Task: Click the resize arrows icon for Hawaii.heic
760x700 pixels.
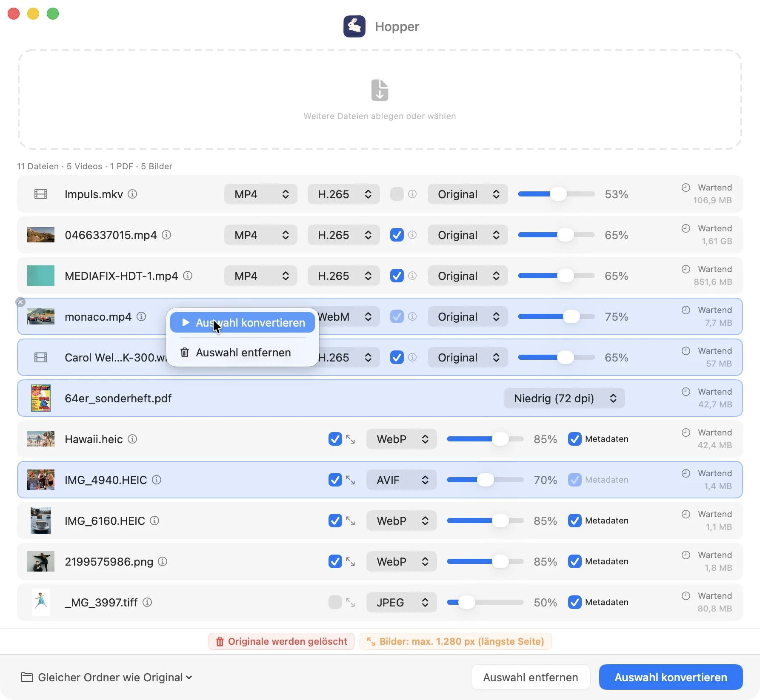Action: (x=351, y=439)
